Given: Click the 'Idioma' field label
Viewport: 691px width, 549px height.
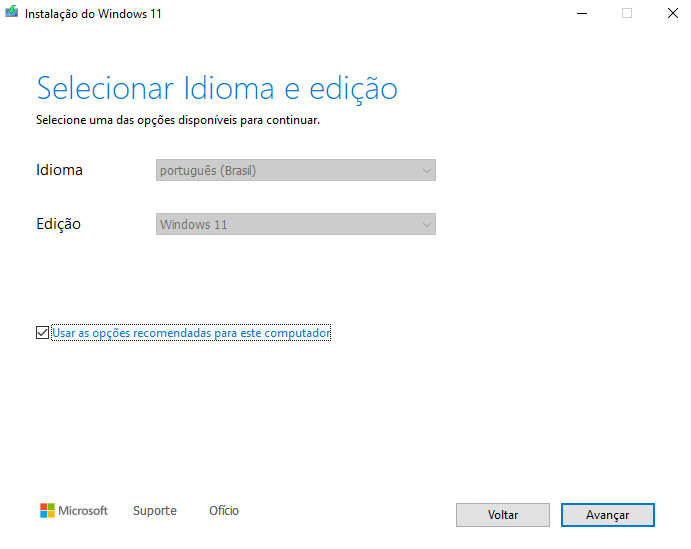Looking at the screenshot, I should coord(59,170).
